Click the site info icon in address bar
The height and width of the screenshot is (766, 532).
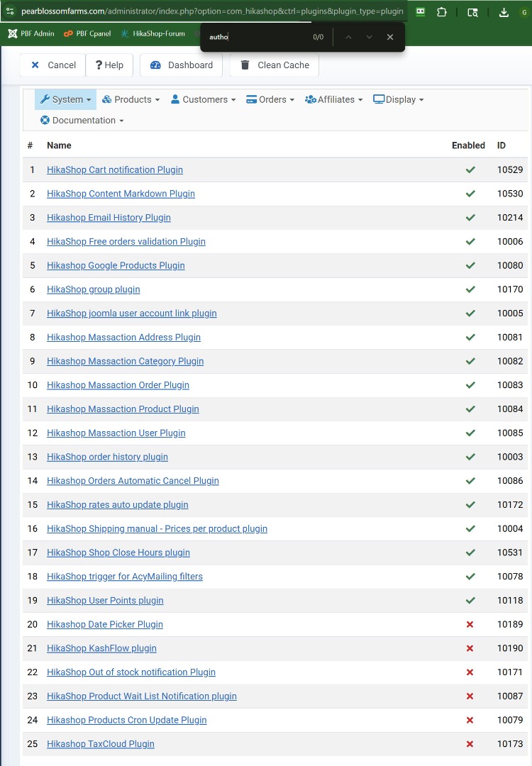coord(10,12)
